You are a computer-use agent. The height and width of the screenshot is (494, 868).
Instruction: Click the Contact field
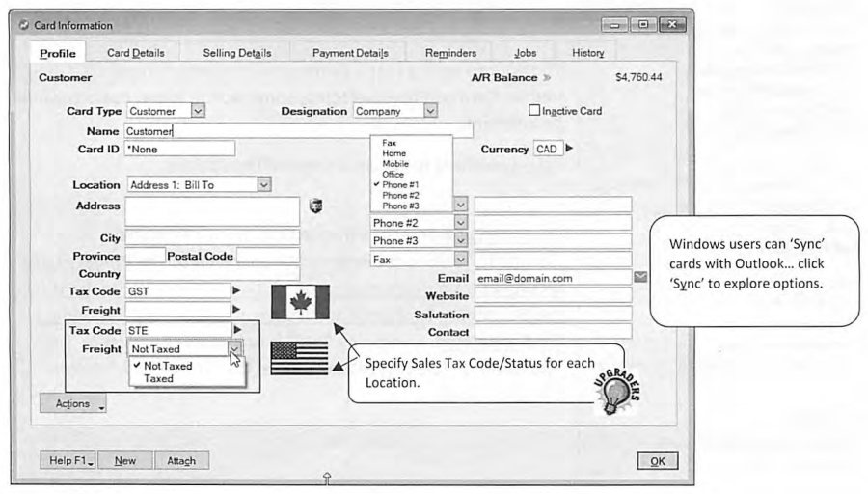tap(553, 331)
